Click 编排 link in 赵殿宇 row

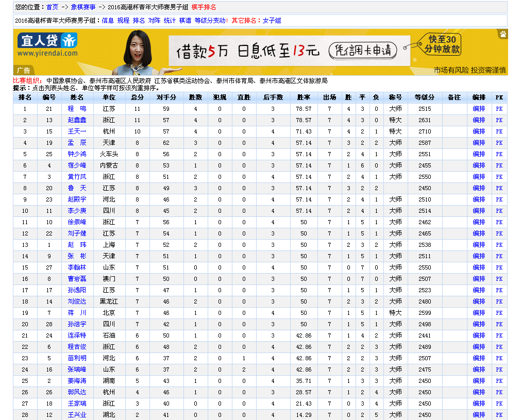point(479,199)
